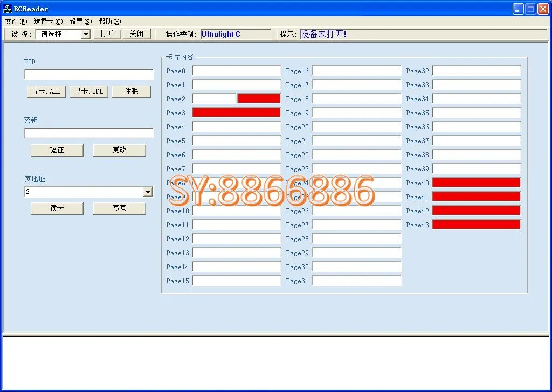Click the red Page3 field

point(236,113)
